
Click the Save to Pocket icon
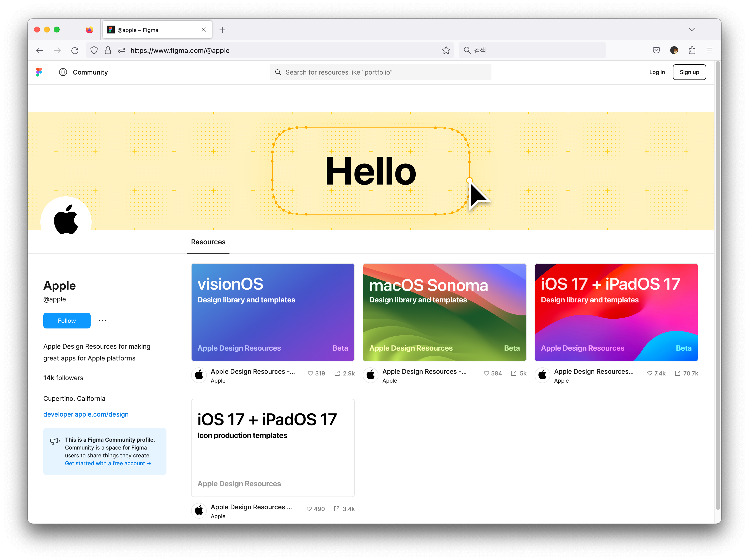tap(656, 50)
